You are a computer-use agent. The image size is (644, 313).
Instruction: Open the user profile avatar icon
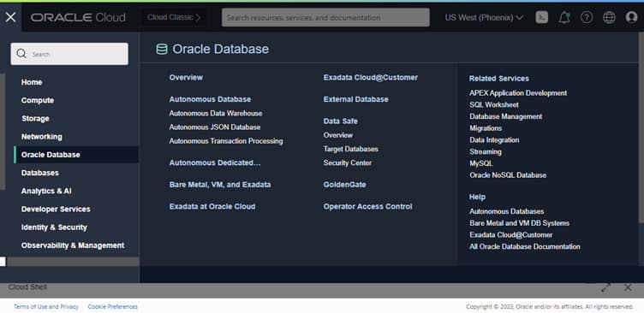pyautogui.click(x=631, y=17)
